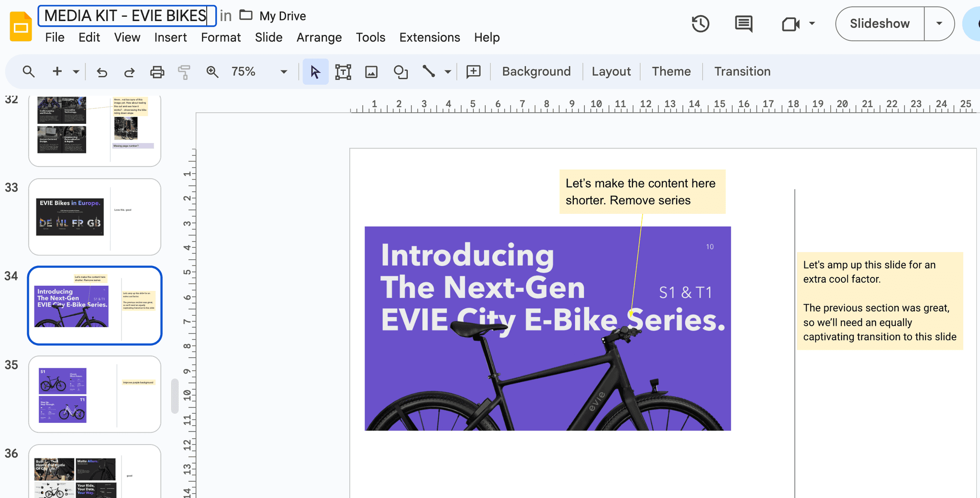Open Slideshow options dropdown arrow
This screenshot has height=498, width=980.
(x=939, y=23)
